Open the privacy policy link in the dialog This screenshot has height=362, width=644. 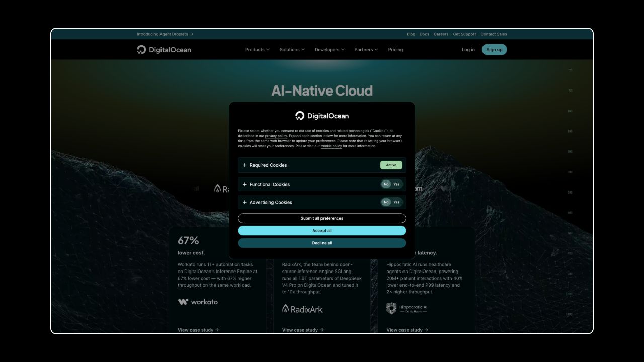point(276,136)
